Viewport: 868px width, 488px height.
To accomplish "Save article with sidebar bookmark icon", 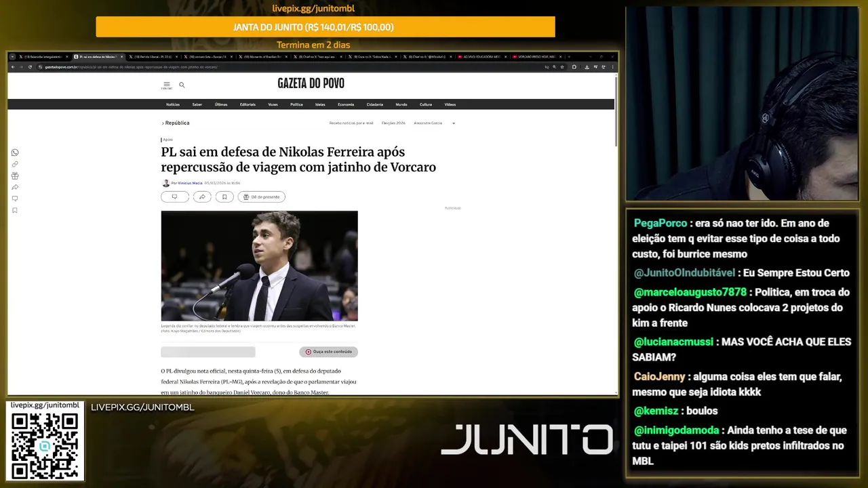I will click(15, 210).
